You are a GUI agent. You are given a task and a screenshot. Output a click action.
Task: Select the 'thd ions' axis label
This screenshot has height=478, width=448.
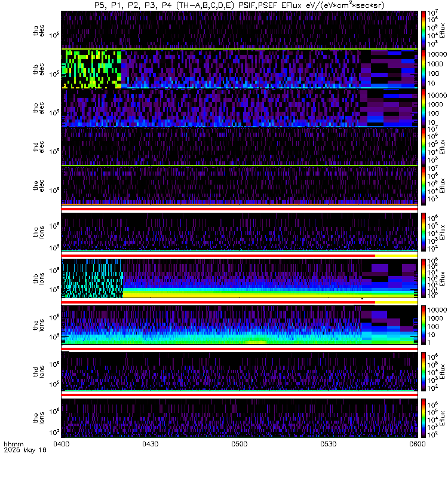point(38,371)
